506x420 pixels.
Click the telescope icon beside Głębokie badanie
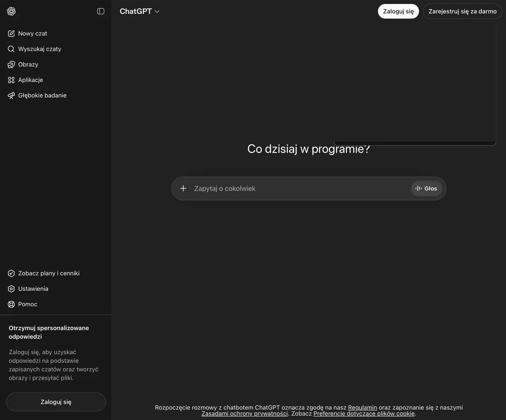11,96
